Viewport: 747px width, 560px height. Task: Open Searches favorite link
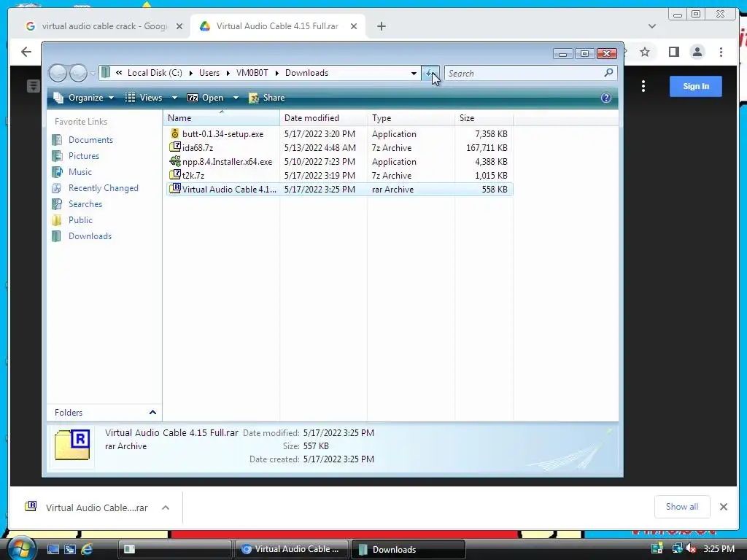tap(85, 204)
